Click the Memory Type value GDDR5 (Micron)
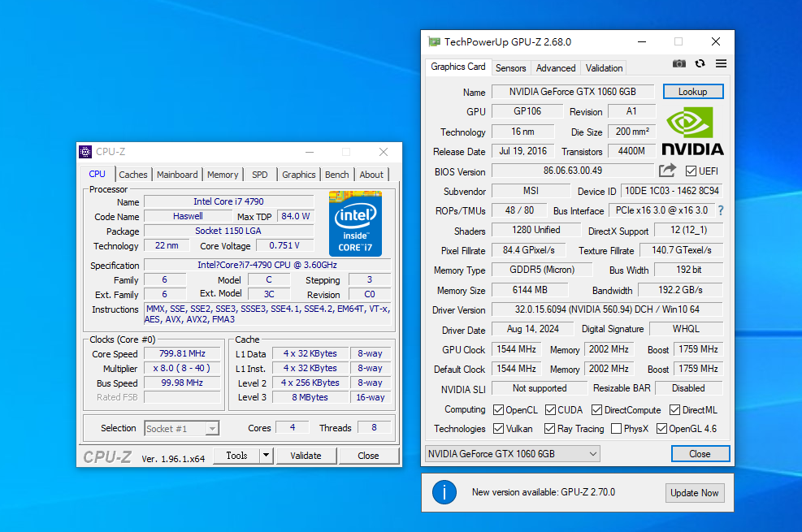Viewport: 802px width, 532px height. pos(542,270)
